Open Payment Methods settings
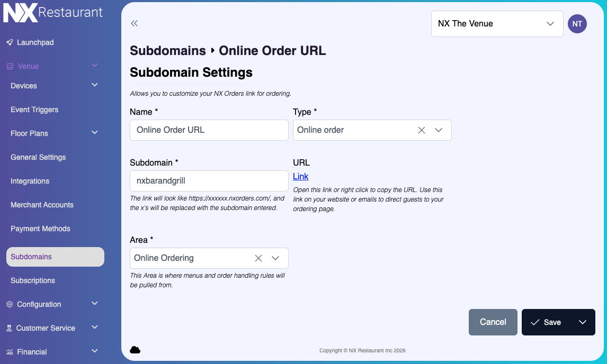Viewport: 607px width, 364px height. [40, 229]
